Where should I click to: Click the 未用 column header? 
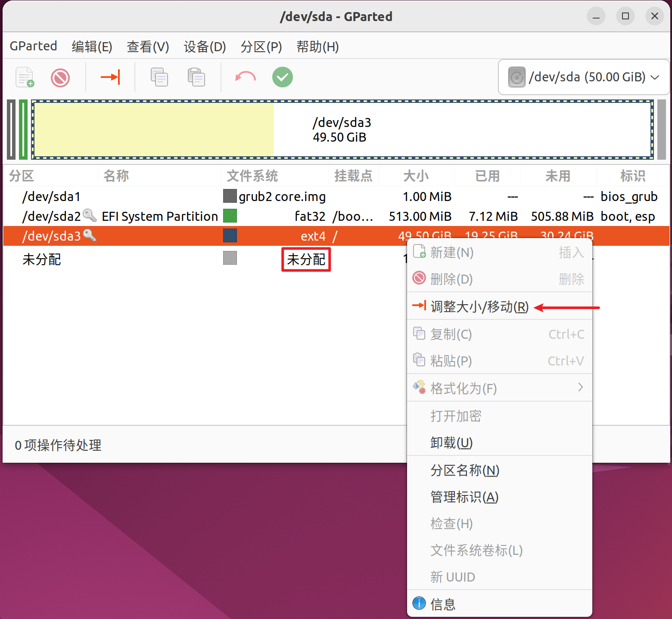point(558,176)
